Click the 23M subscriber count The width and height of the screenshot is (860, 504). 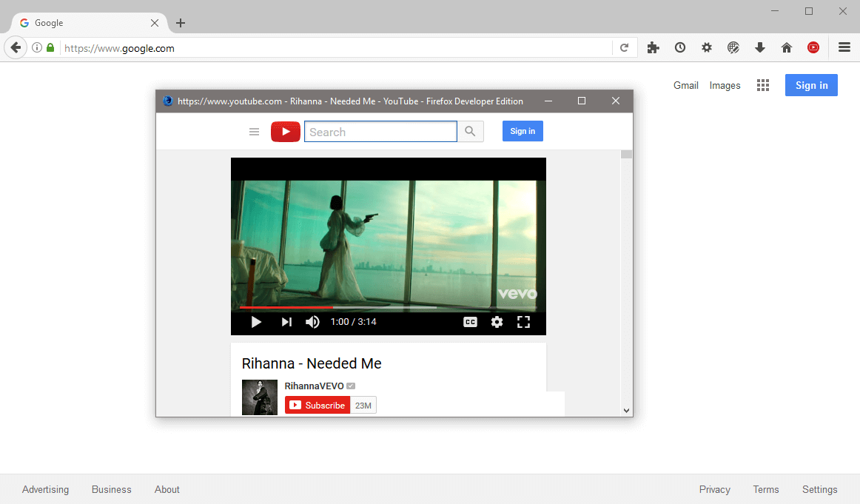coord(363,406)
